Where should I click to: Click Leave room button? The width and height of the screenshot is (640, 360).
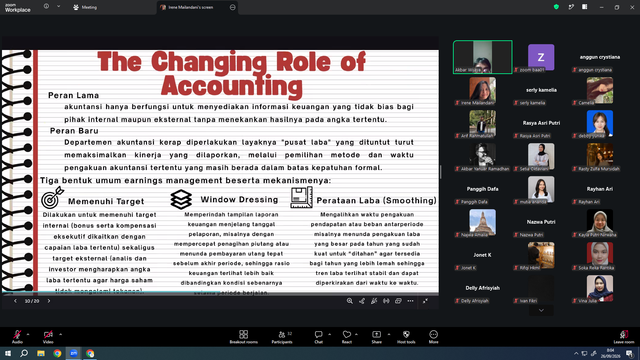(624, 337)
